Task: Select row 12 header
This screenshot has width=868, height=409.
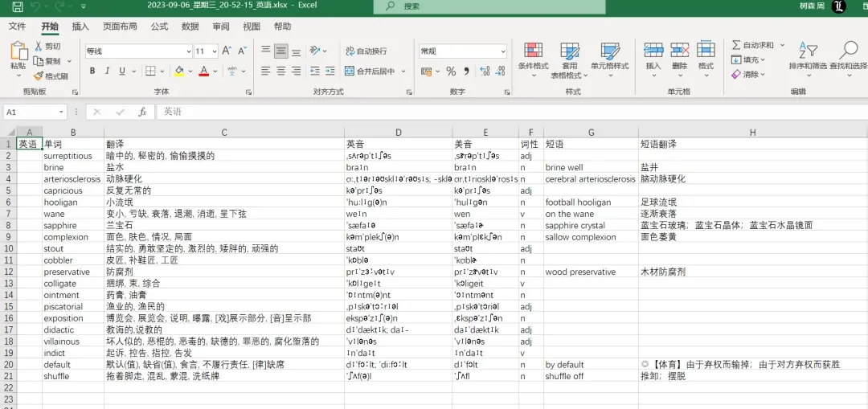Action: tap(8, 272)
